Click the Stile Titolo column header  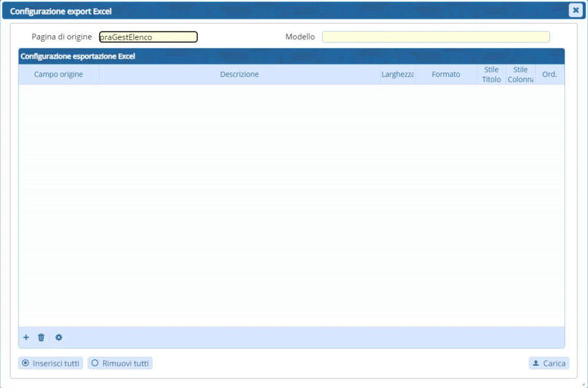click(491, 74)
